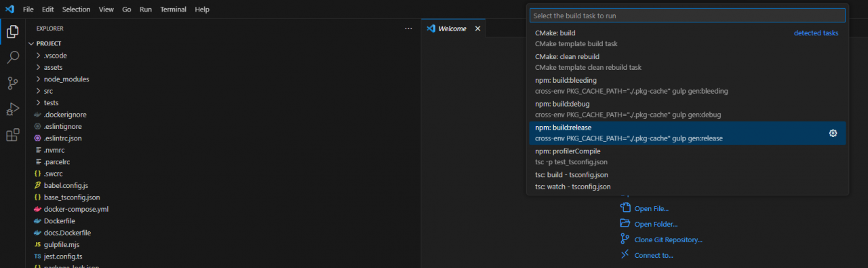
Task: Open gulpfile.mjs file
Action: pyautogui.click(x=223, y=244)
